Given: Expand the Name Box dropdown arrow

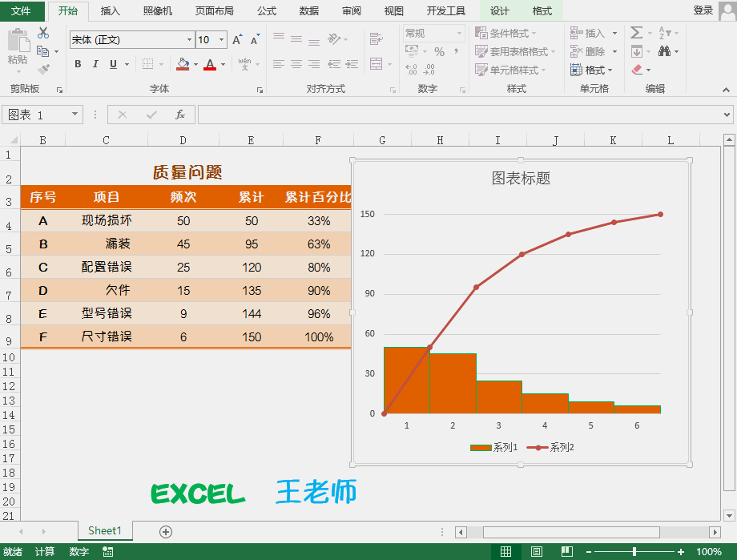Looking at the screenshot, I should [75, 115].
